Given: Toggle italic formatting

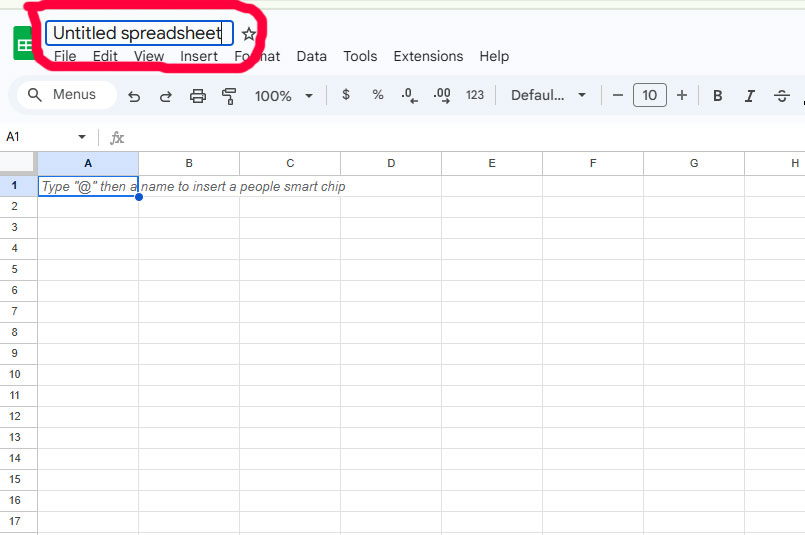Looking at the screenshot, I should pyautogui.click(x=750, y=95).
